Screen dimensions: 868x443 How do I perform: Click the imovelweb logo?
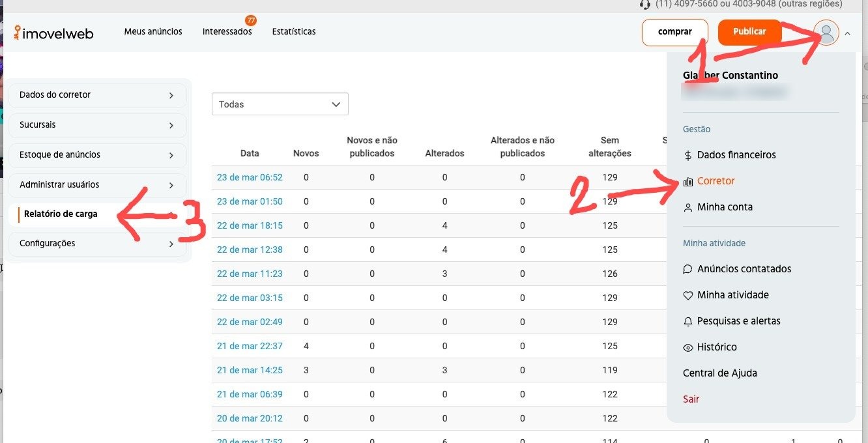point(54,33)
